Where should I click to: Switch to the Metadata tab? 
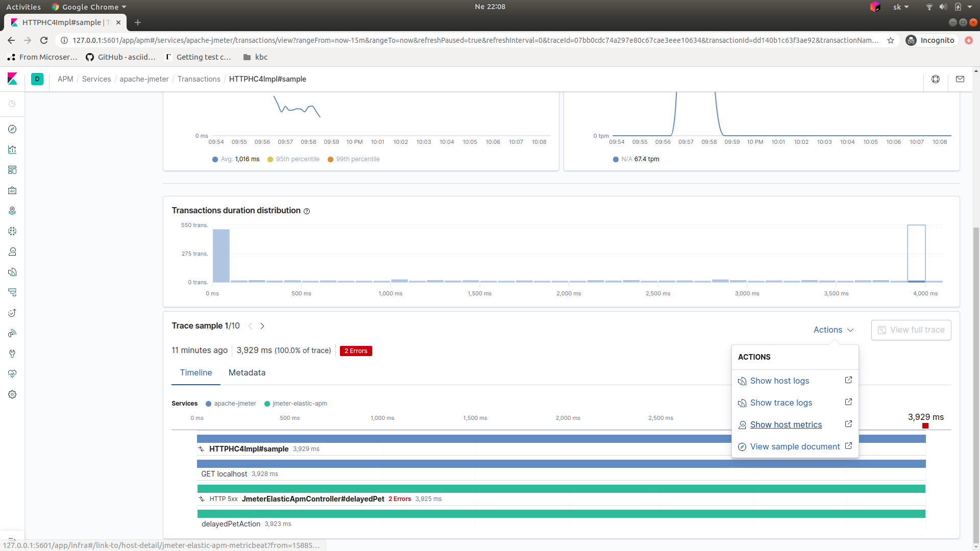click(247, 373)
